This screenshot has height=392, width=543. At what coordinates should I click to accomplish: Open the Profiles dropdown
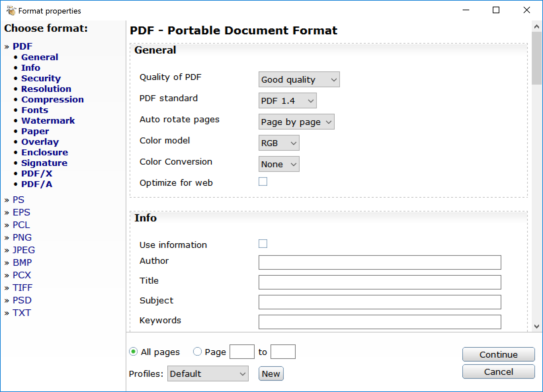click(208, 374)
